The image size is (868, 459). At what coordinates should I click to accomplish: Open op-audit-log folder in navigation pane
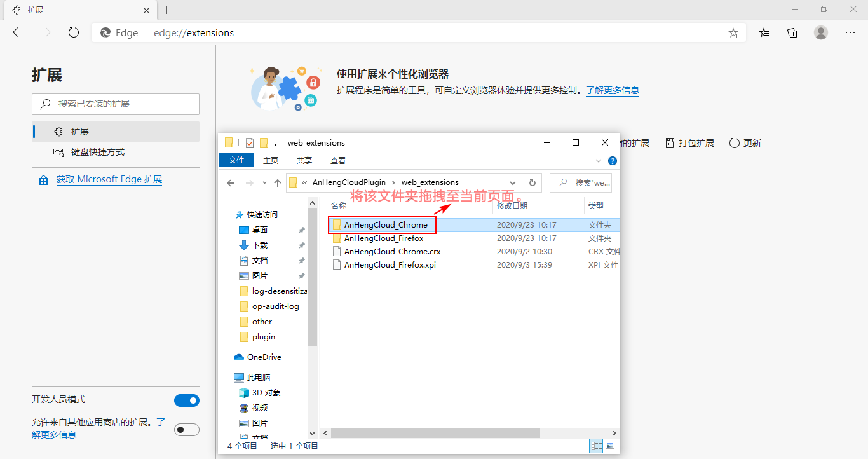point(269,306)
